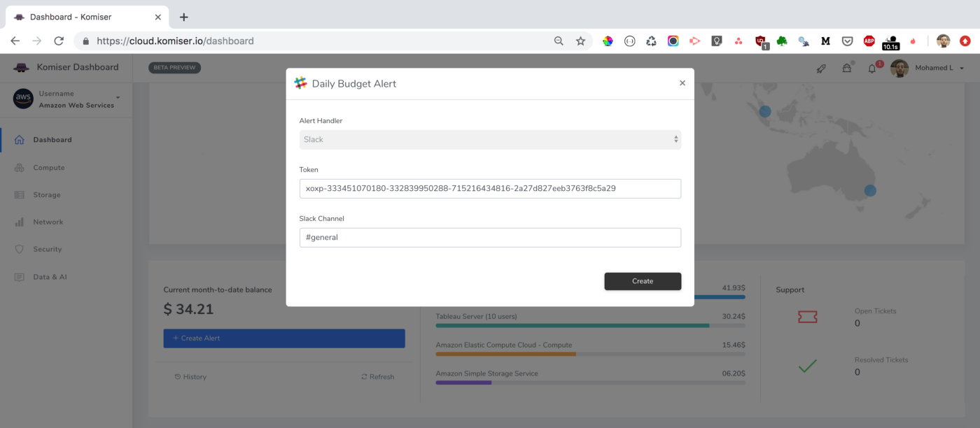Expand the Mohamed L user menu
Image resolution: width=980 pixels, height=428 pixels.
click(x=939, y=68)
